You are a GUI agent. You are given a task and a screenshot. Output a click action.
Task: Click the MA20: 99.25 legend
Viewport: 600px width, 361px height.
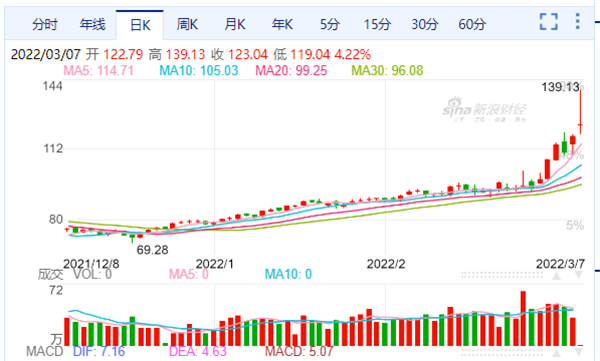(x=291, y=71)
